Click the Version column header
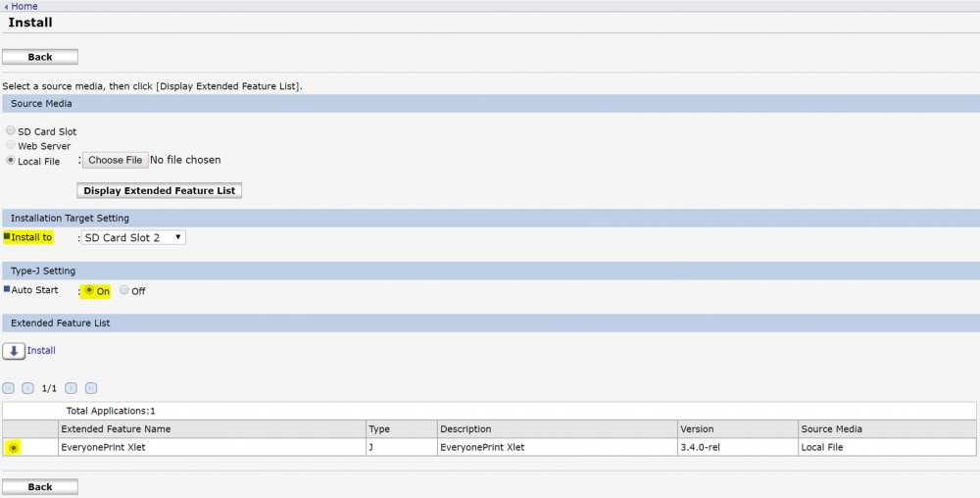This screenshot has width=980, height=498. click(x=698, y=429)
